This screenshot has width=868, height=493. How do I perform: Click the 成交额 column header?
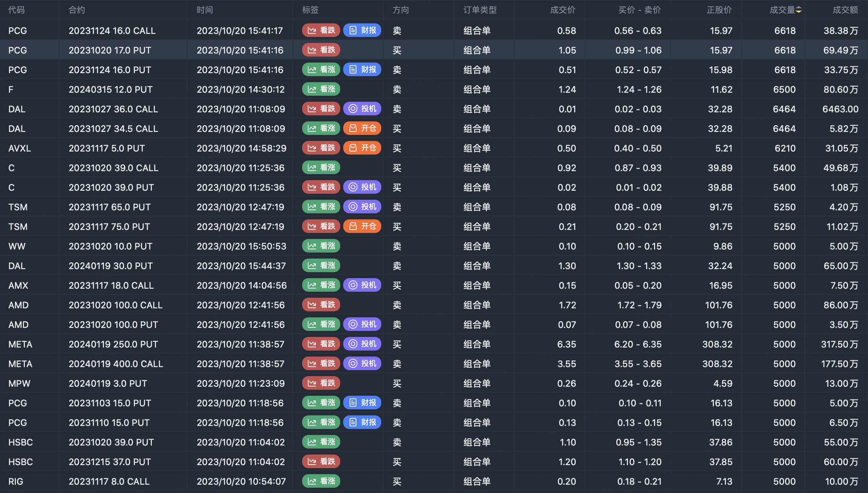[845, 10]
